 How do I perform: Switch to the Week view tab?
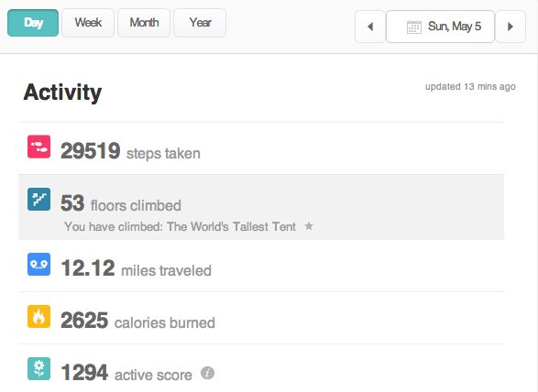pos(88,23)
